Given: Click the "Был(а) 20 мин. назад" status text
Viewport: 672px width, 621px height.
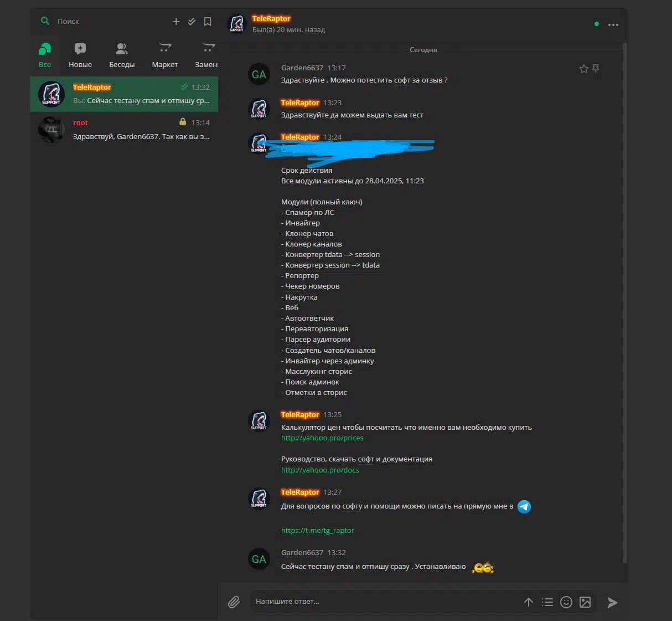Looking at the screenshot, I should (x=288, y=30).
